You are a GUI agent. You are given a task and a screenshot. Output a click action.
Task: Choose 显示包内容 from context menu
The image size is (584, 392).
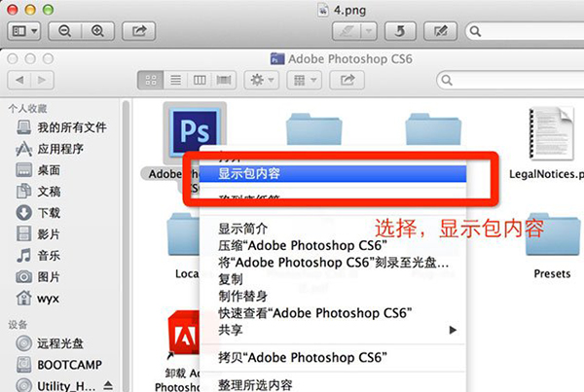[x=333, y=173]
